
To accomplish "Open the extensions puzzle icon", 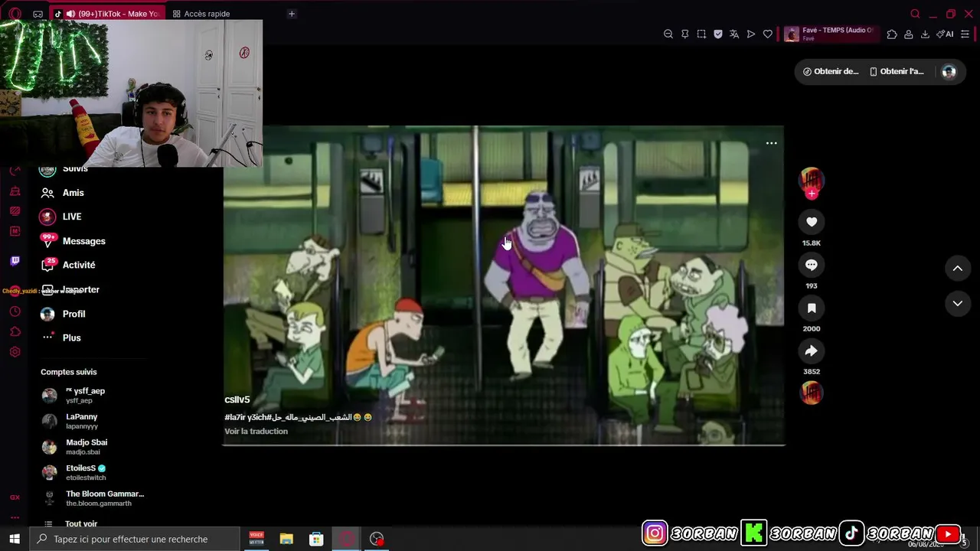I will pyautogui.click(x=892, y=34).
